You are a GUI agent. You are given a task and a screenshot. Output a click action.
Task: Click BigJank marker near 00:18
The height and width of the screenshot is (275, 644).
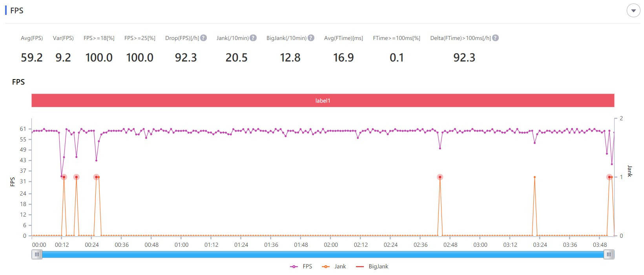(76, 177)
